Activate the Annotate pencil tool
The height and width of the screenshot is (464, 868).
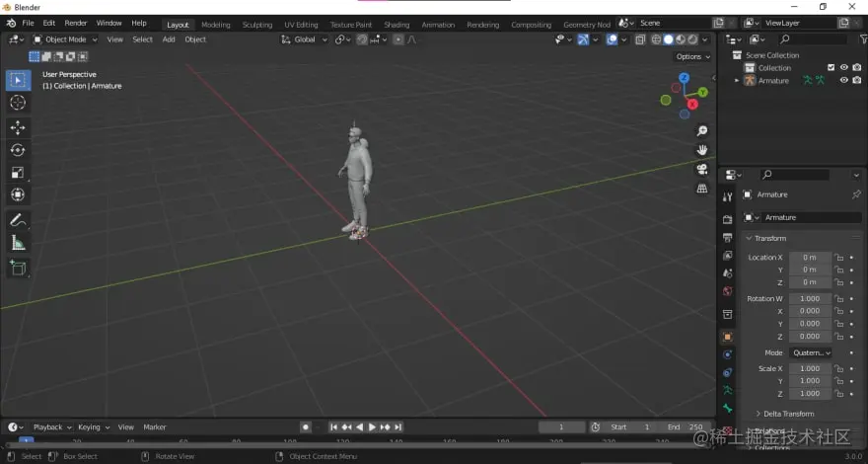point(18,220)
